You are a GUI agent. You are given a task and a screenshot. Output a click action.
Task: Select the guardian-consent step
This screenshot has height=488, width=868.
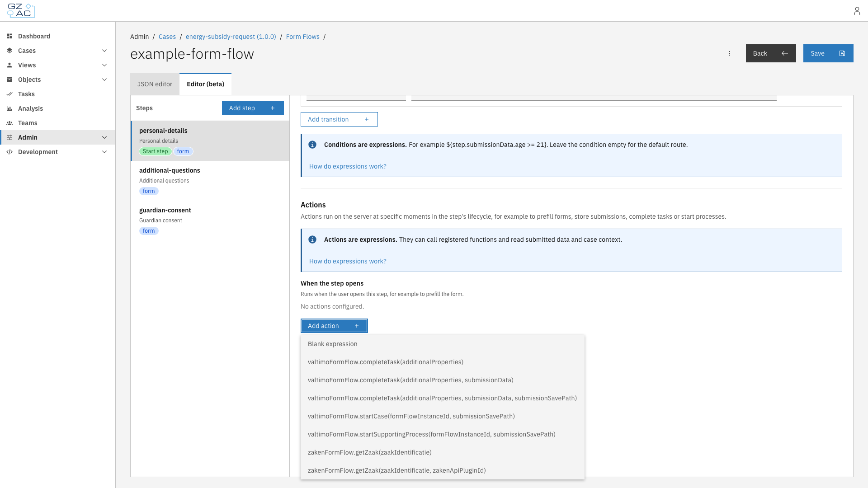point(210,221)
